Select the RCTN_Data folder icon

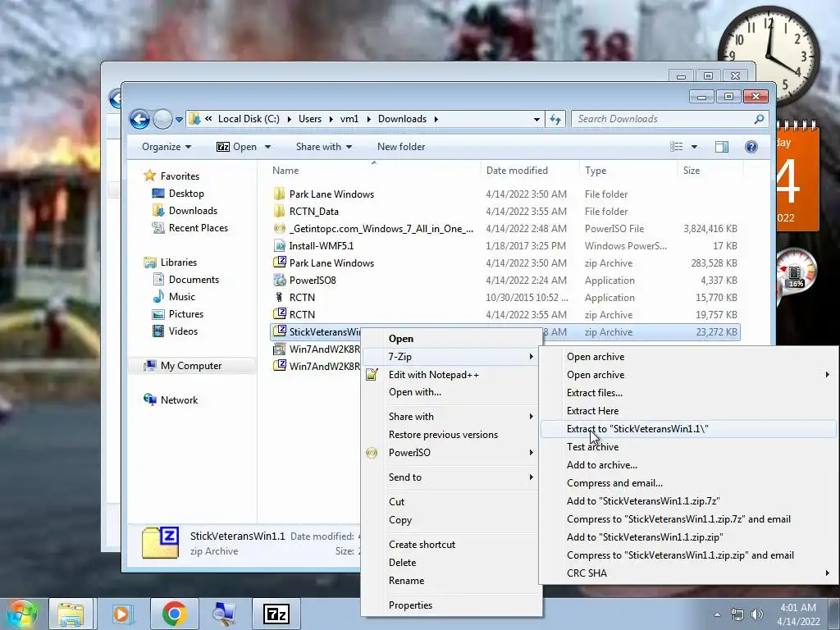pos(279,211)
